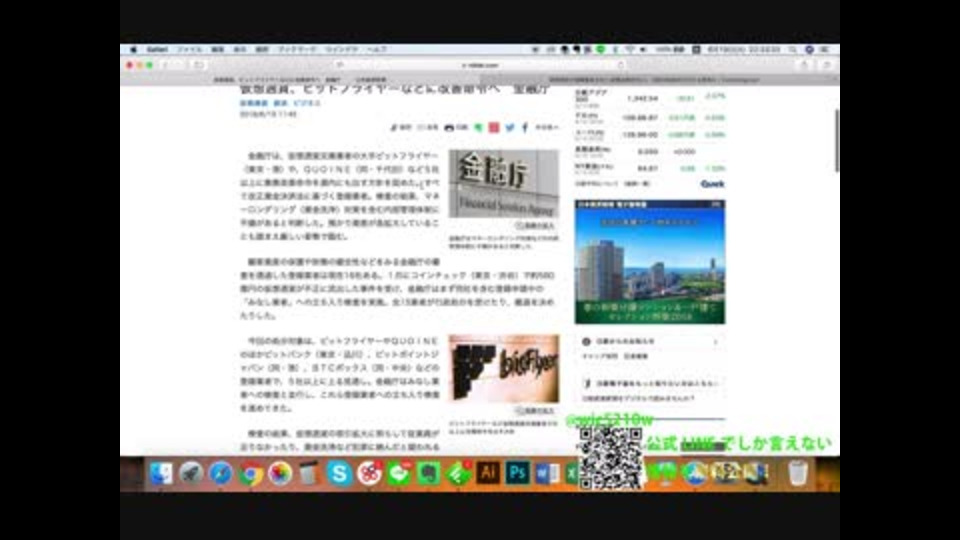
Task: Open Launchpad rocket icon in Dock
Action: point(191,473)
